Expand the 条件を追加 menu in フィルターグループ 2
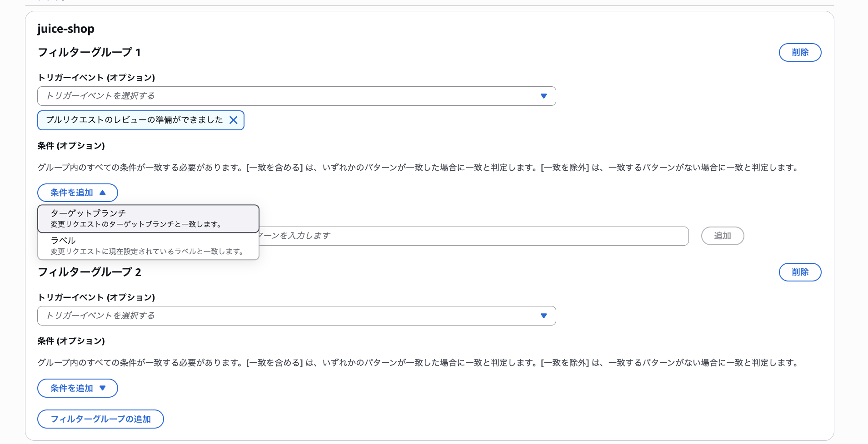This screenshot has width=868, height=444. pyautogui.click(x=78, y=388)
